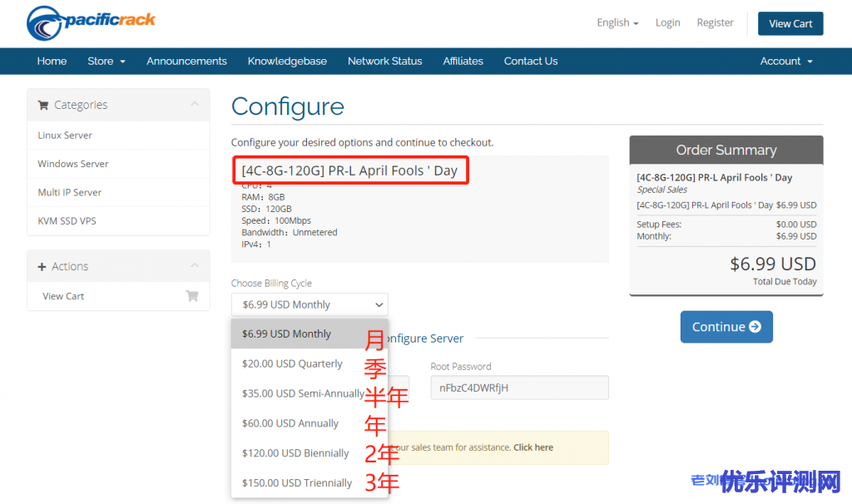Open the Account dropdown menu

(x=785, y=62)
